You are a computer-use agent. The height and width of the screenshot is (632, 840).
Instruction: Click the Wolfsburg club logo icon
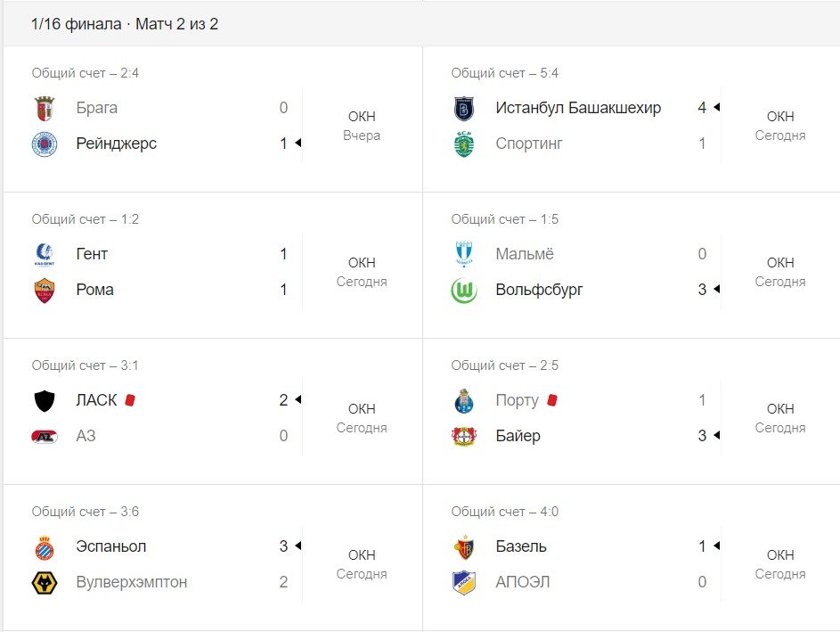click(464, 290)
